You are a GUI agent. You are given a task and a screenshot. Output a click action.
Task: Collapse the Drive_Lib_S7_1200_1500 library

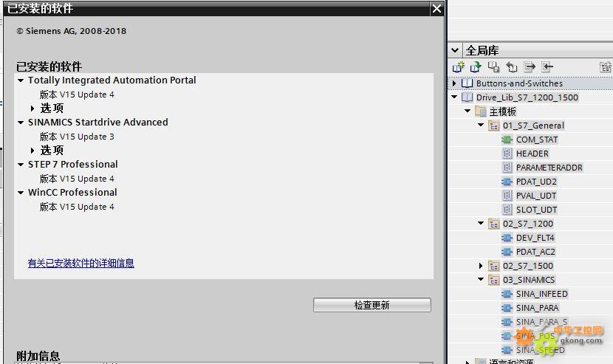click(454, 97)
